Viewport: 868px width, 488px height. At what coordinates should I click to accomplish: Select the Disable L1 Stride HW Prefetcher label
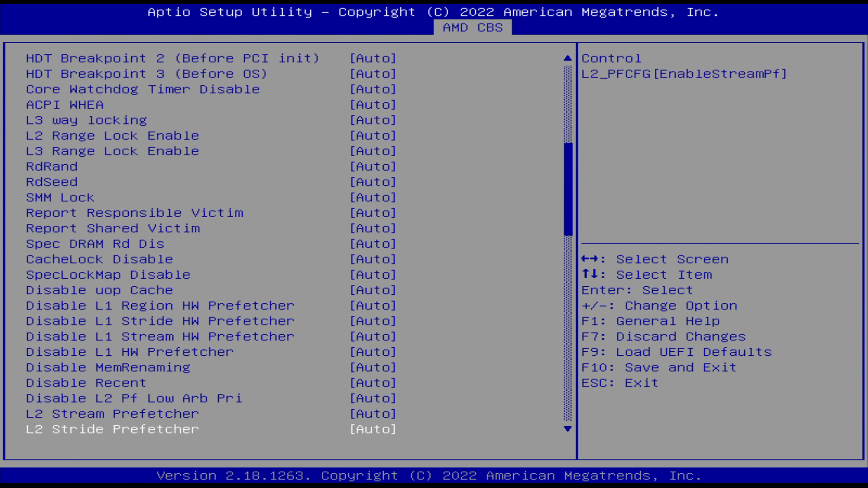(160, 321)
